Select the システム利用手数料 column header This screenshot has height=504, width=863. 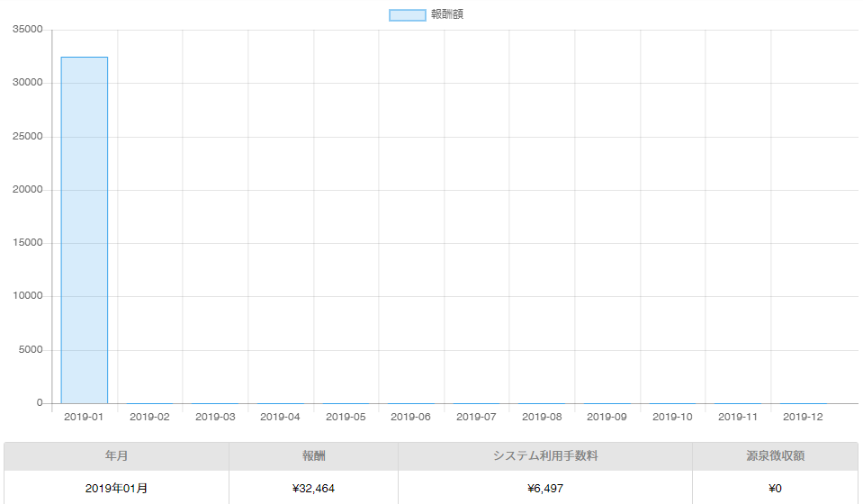tap(544, 456)
